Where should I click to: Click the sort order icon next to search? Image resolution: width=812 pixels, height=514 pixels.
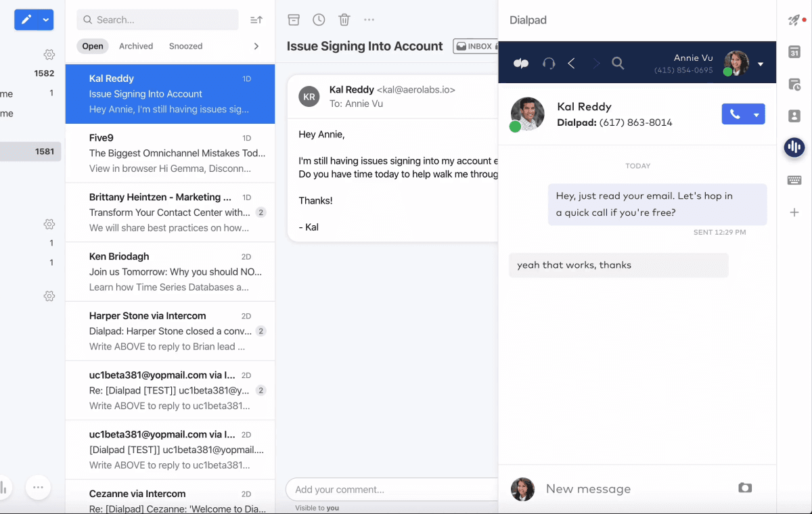[x=256, y=20]
